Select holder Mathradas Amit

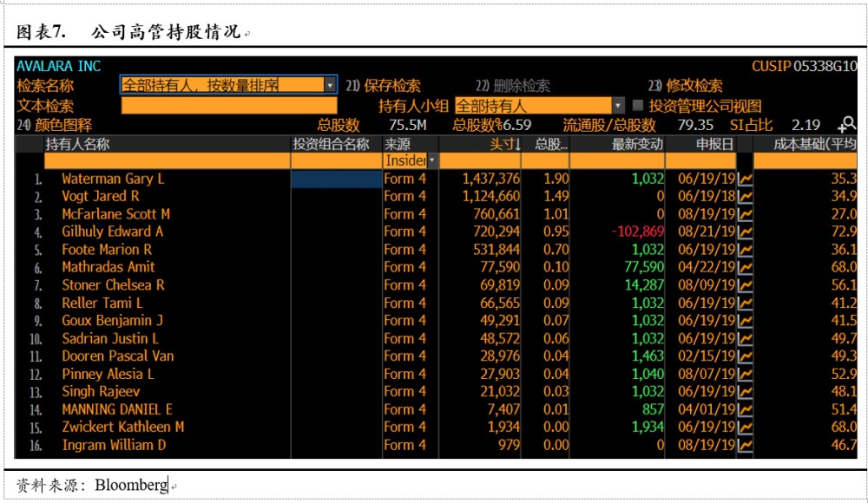108,267
